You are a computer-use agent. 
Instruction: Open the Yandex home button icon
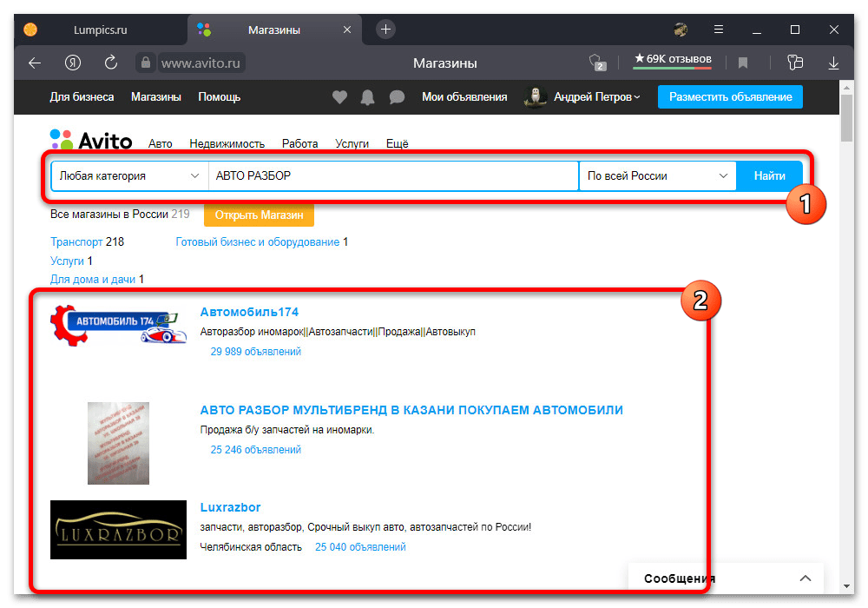tap(73, 63)
